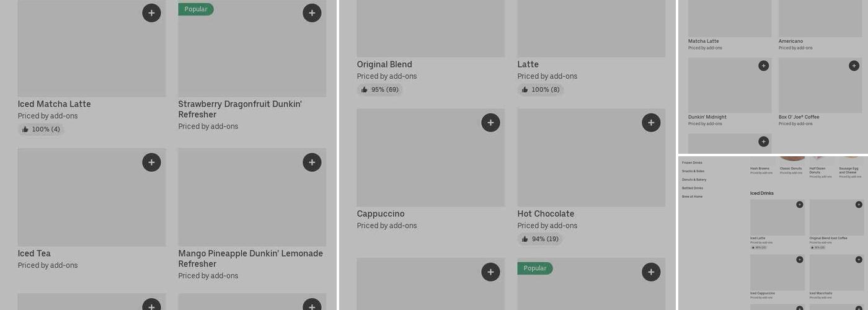Add Iced Macchiato using plus icon
868x310 pixels.
click(859, 260)
